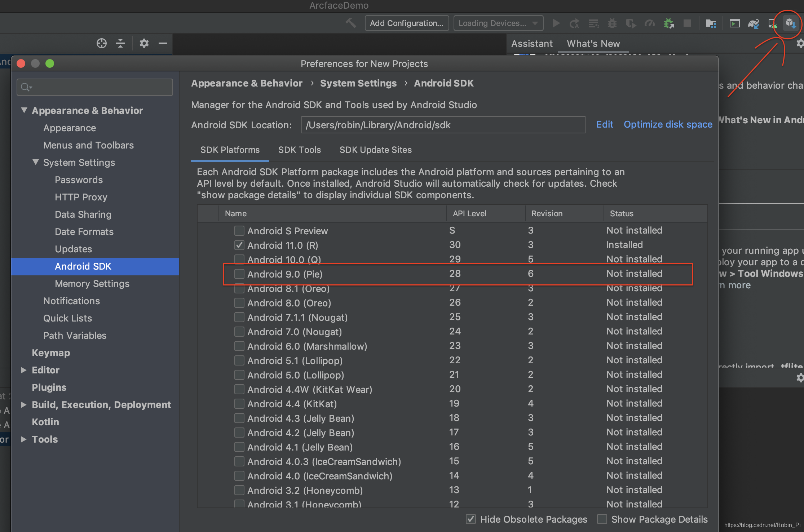Click the Add Configuration button
The image size is (804, 532).
407,23
